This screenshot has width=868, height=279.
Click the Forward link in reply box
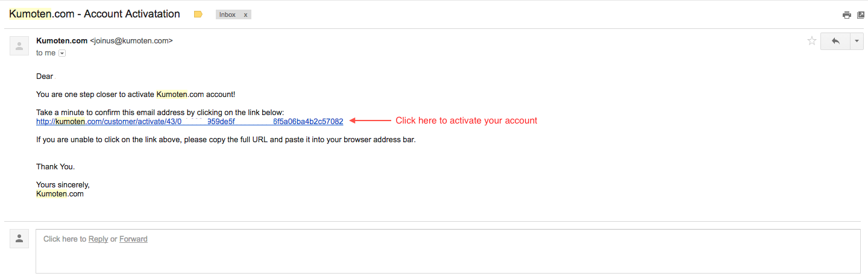coord(133,239)
